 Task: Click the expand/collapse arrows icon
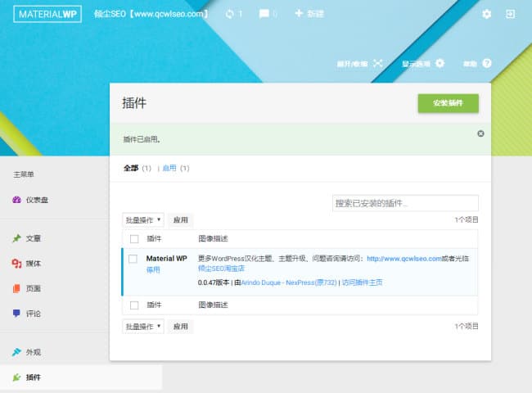coord(377,63)
